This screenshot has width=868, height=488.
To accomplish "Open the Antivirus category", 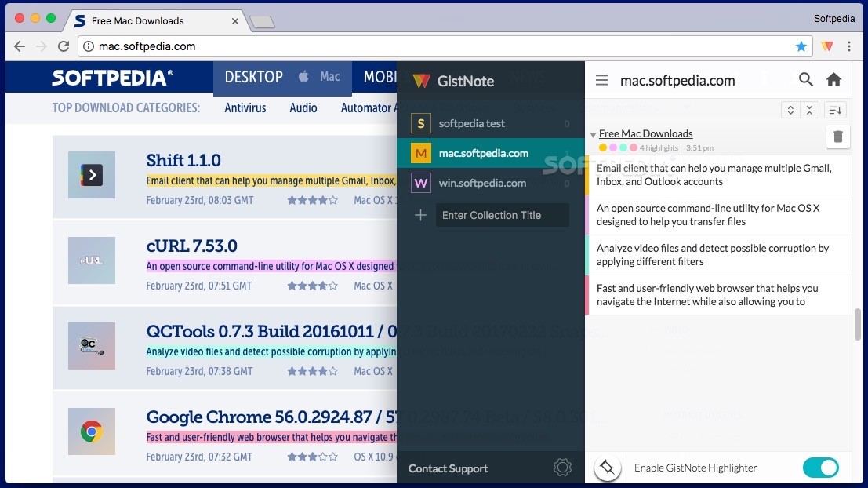I will (245, 108).
